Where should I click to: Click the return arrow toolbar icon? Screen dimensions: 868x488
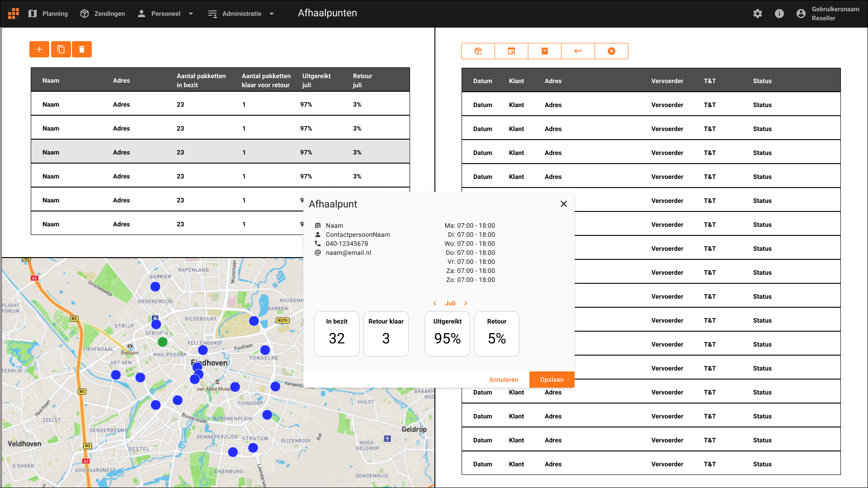(578, 51)
